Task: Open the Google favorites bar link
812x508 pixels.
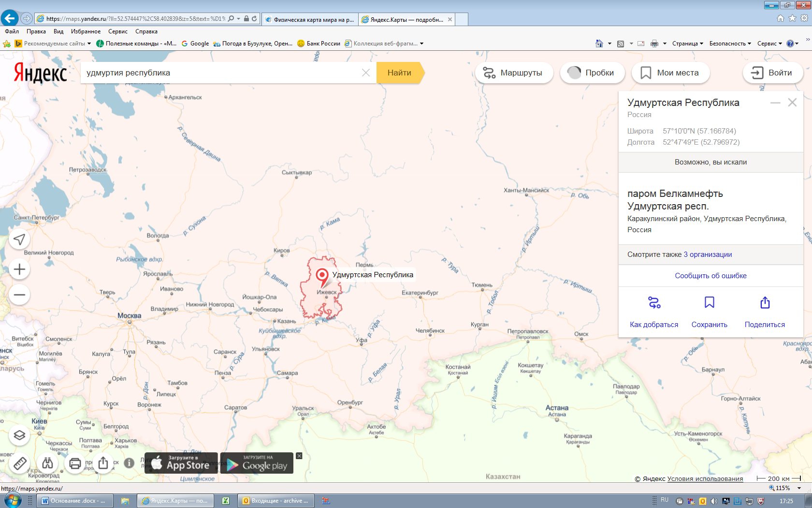Action: pos(195,44)
